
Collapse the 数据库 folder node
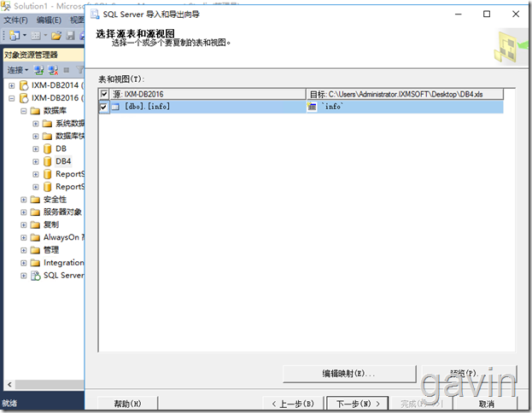pyautogui.click(x=23, y=111)
